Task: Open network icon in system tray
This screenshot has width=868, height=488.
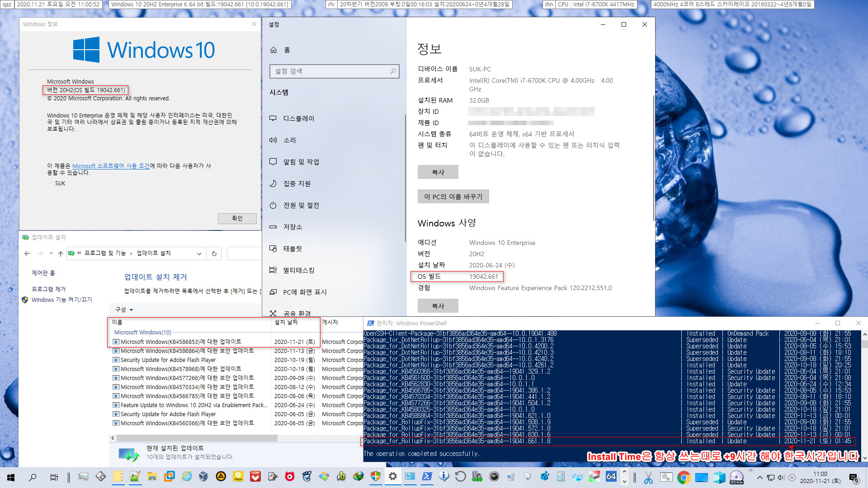Action: [771, 478]
